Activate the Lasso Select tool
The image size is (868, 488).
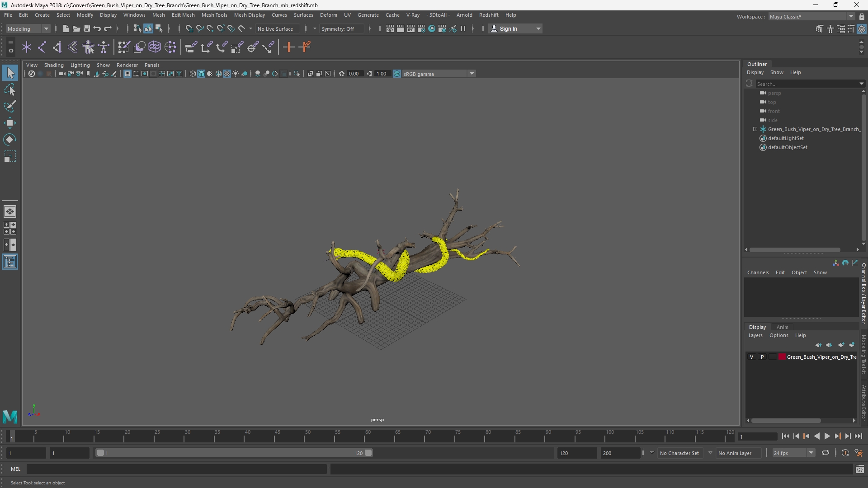[10, 89]
